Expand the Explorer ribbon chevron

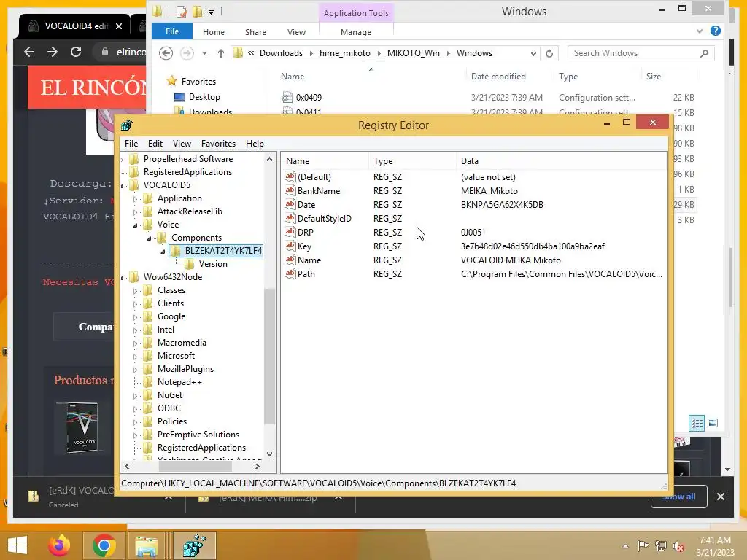coord(700,31)
